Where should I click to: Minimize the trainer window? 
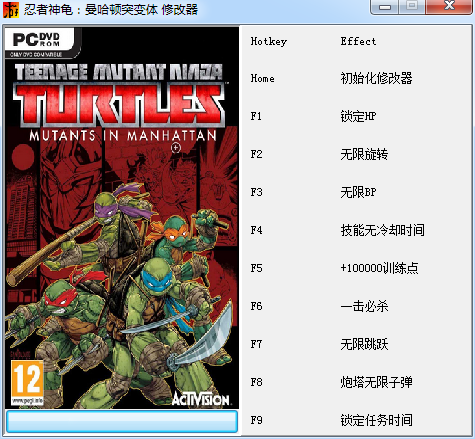pyautogui.click(x=385, y=7)
